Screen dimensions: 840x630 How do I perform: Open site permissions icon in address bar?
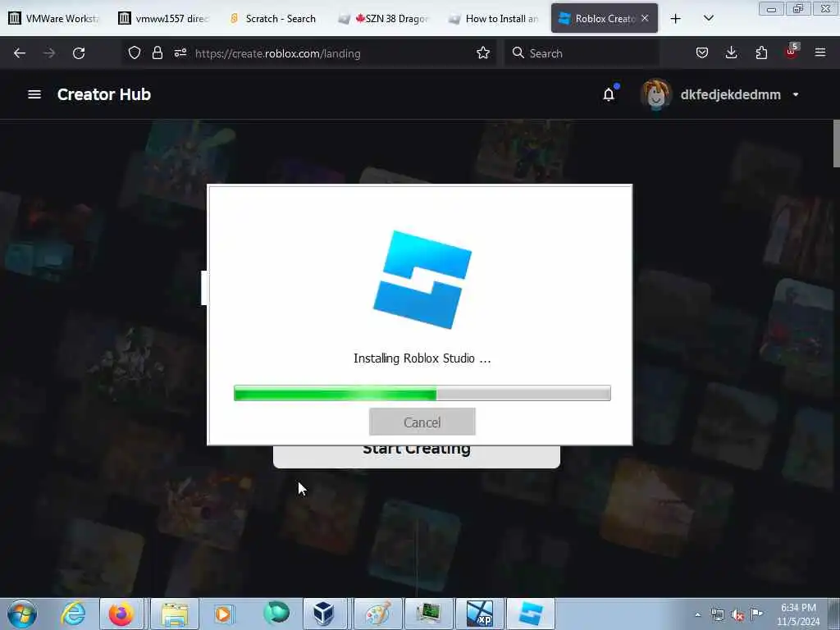click(180, 52)
